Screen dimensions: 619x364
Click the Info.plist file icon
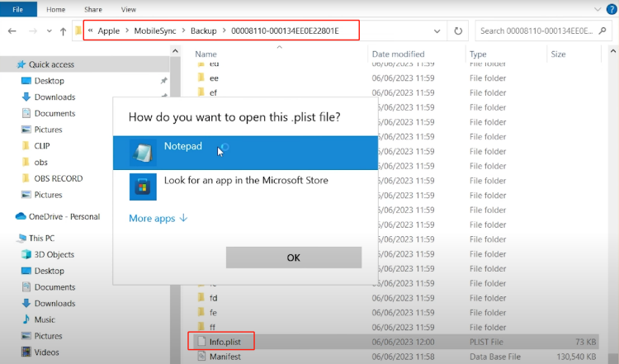[201, 342]
